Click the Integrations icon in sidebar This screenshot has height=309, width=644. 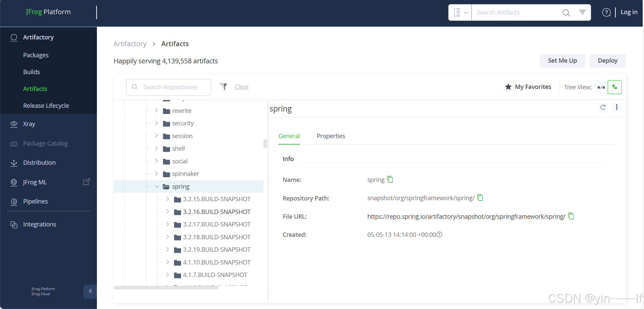(x=14, y=225)
